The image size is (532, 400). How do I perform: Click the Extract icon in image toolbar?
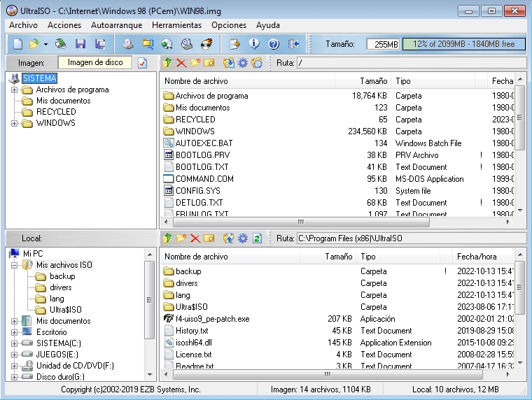[229, 63]
